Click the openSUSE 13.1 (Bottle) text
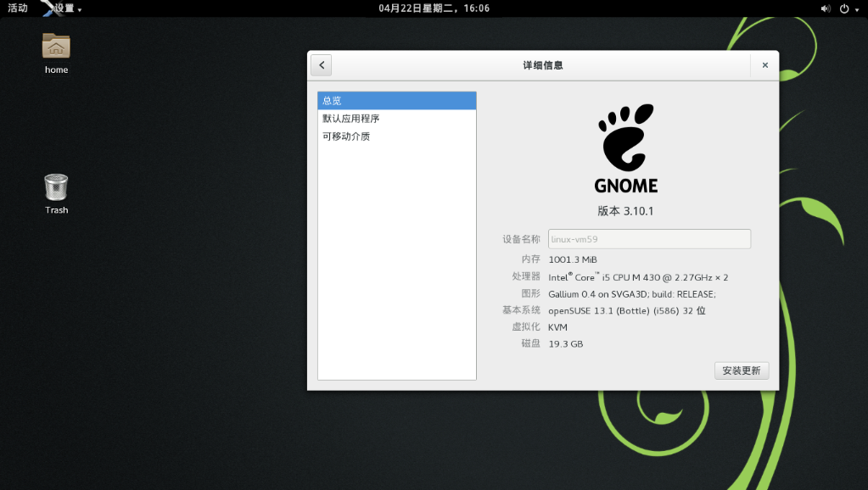 [x=627, y=311]
